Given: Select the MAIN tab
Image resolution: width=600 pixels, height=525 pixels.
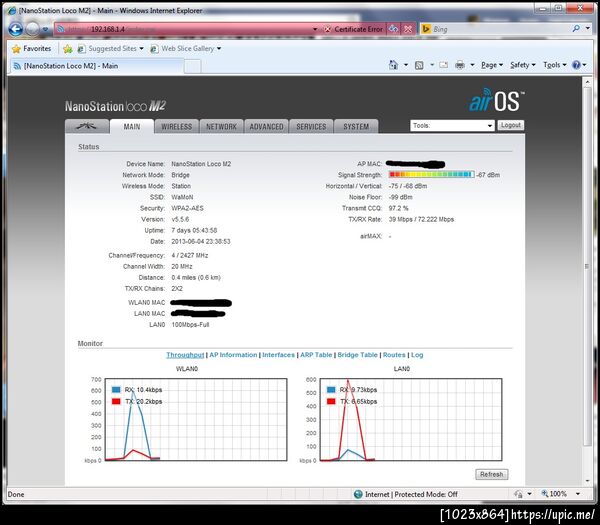Looking at the screenshot, I should [x=132, y=127].
